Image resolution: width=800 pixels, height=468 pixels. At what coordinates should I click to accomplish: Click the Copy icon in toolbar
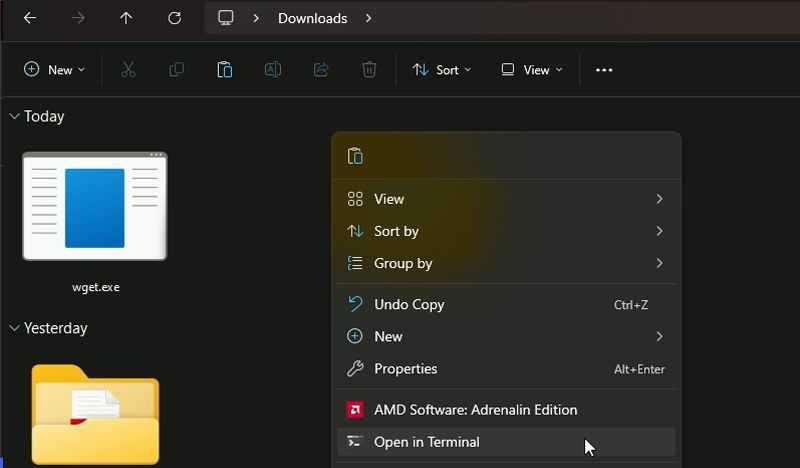[x=177, y=70]
